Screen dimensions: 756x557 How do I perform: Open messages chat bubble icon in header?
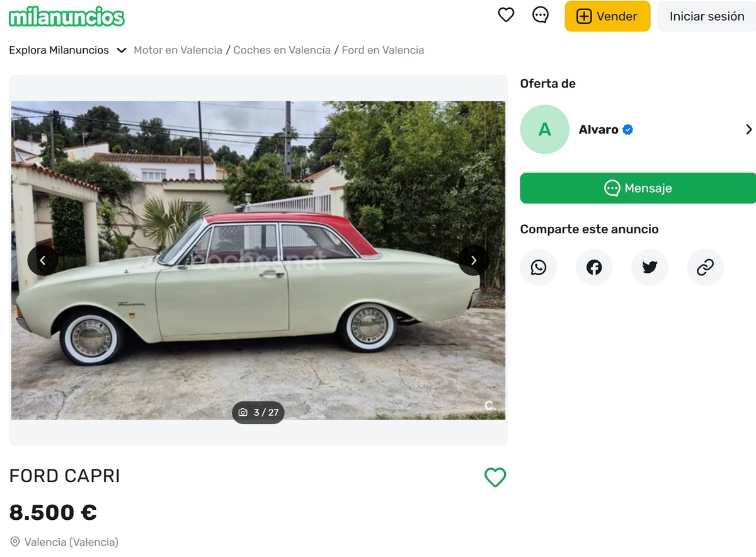click(541, 15)
